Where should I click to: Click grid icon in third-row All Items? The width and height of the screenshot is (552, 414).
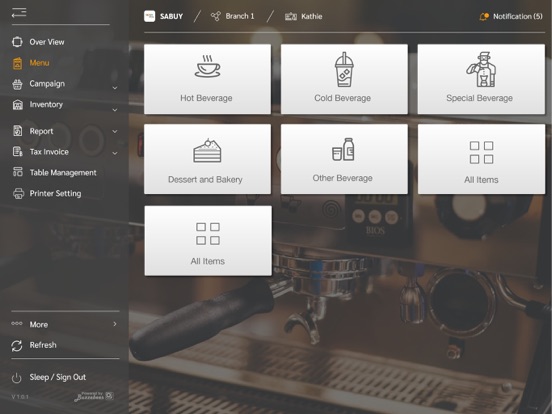point(208,234)
